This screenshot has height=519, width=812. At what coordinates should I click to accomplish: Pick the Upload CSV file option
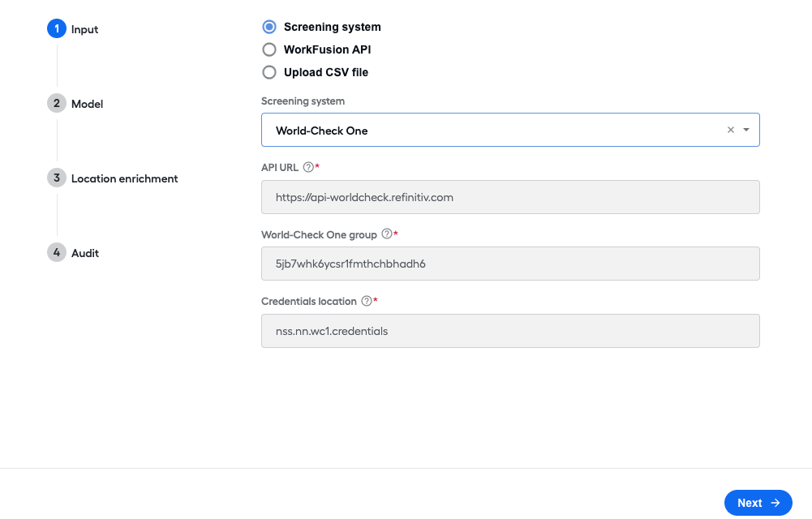(269, 72)
